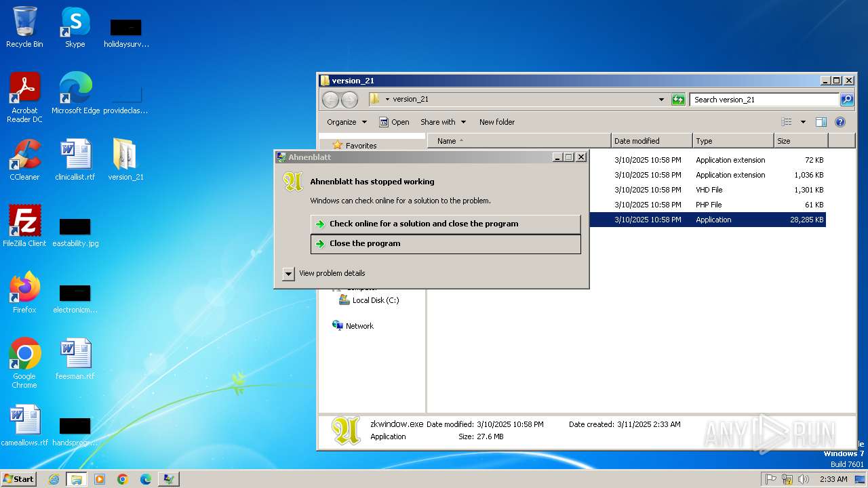
Task: Click the Edge taskbar icon
Action: 146,479
